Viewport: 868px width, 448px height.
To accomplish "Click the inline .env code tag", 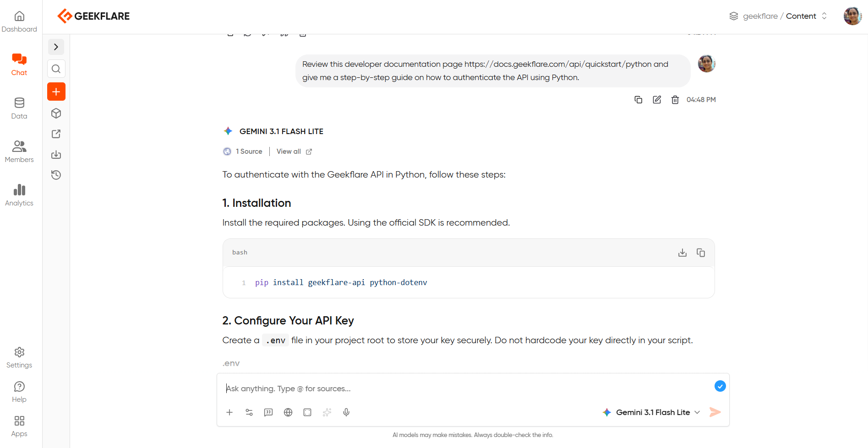I will click(275, 340).
